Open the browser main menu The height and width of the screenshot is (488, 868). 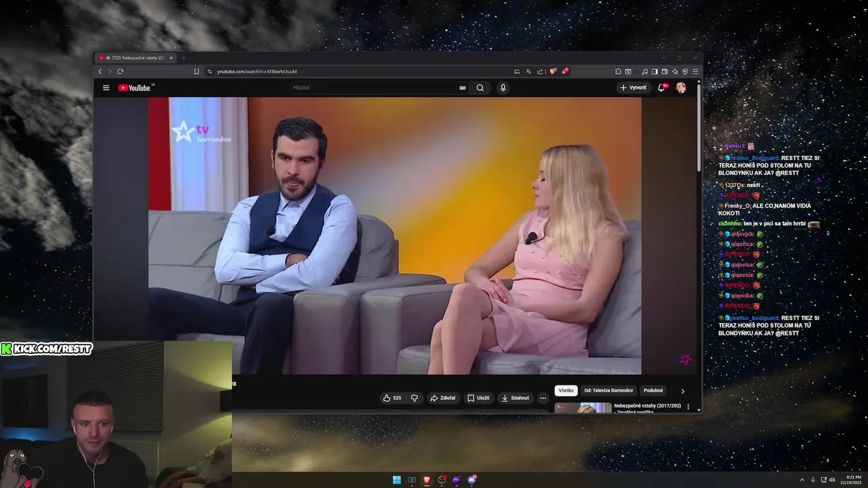(695, 71)
